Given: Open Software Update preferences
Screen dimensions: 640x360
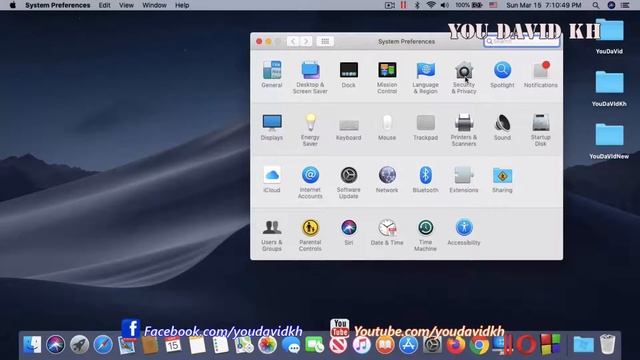Looking at the screenshot, I should [349, 182].
